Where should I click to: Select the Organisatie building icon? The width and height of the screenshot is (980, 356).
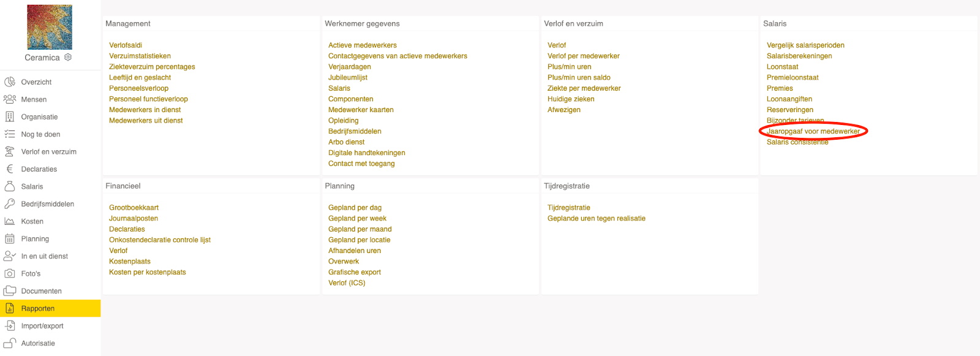[x=10, y=116]
